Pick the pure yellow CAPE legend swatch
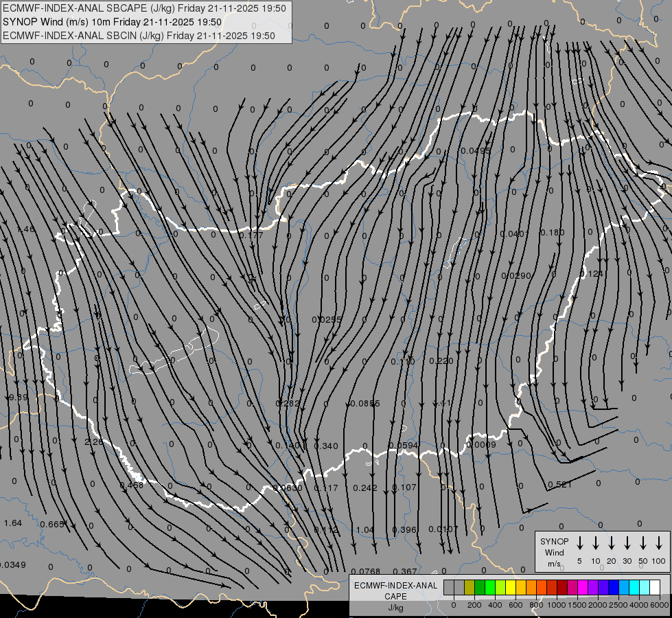 click(x=511, y=587)
